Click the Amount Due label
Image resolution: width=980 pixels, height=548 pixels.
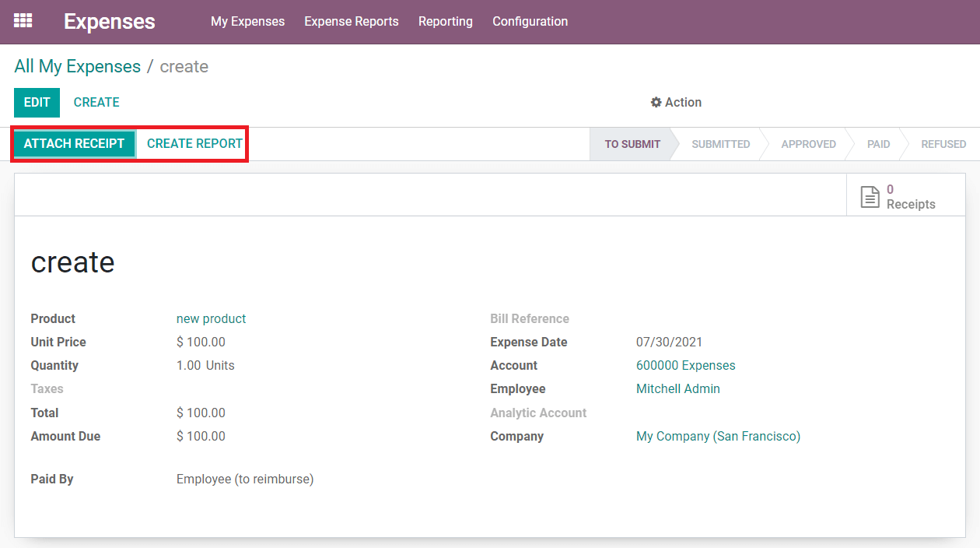(x=65, y=437)
